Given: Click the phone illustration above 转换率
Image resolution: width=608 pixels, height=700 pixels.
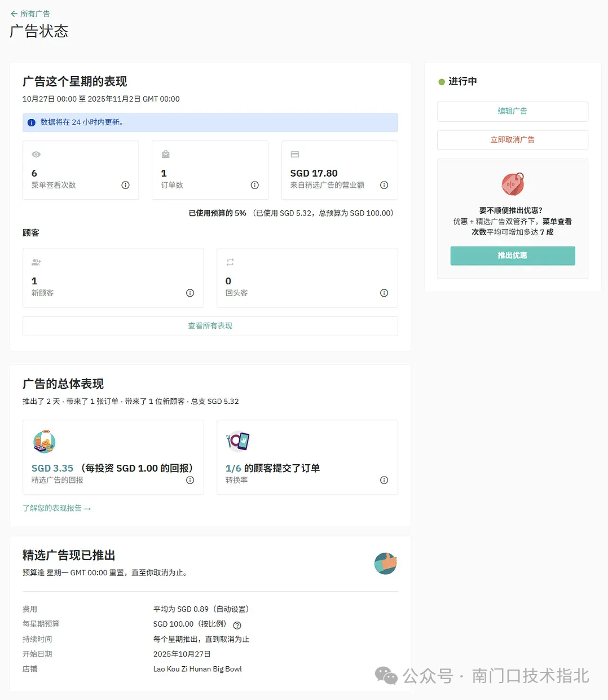Looking at the screenshot, I should pos(238,441).
